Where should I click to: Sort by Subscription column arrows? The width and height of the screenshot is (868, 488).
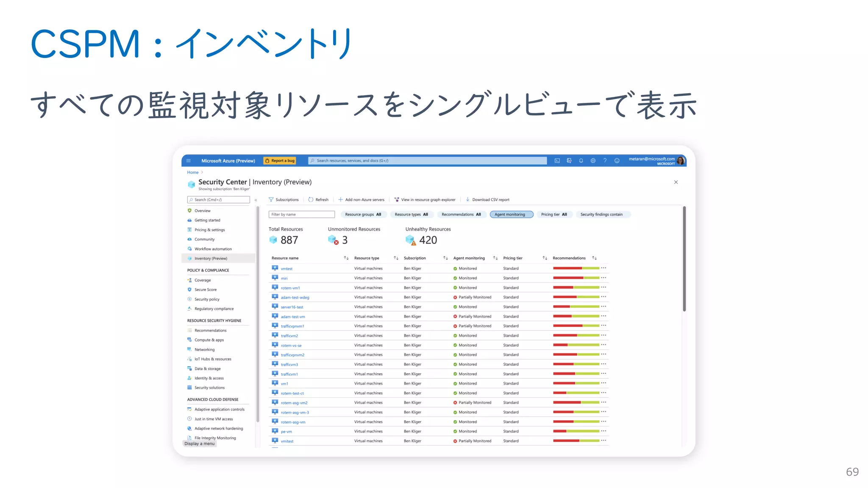(445, 258)
